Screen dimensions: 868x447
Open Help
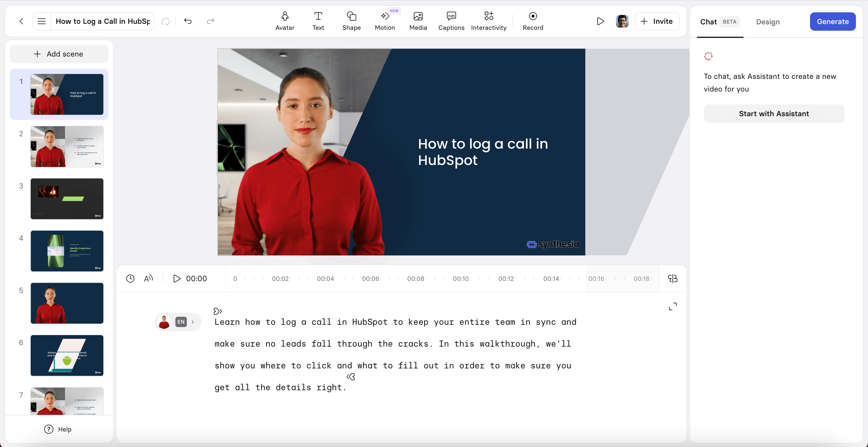pyautogui.click(x=58, y=429)
